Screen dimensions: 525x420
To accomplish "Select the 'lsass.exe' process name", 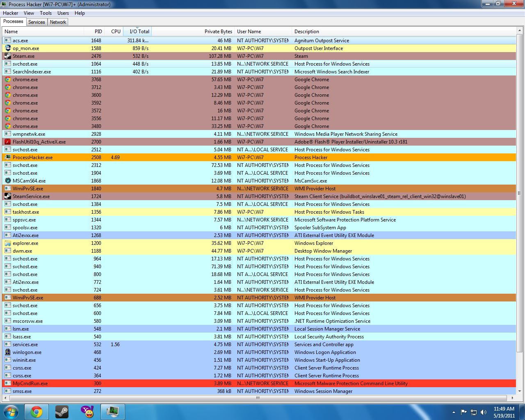I will (22, 337).
